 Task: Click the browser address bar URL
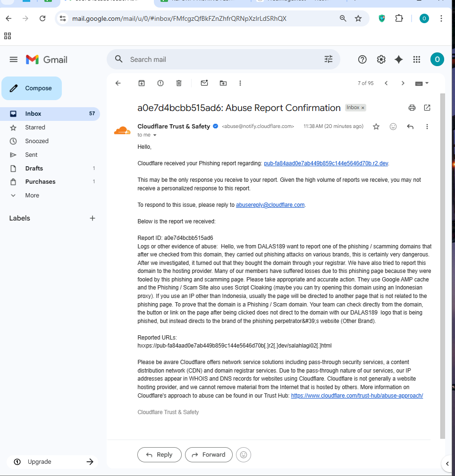(x=179, y=18)
